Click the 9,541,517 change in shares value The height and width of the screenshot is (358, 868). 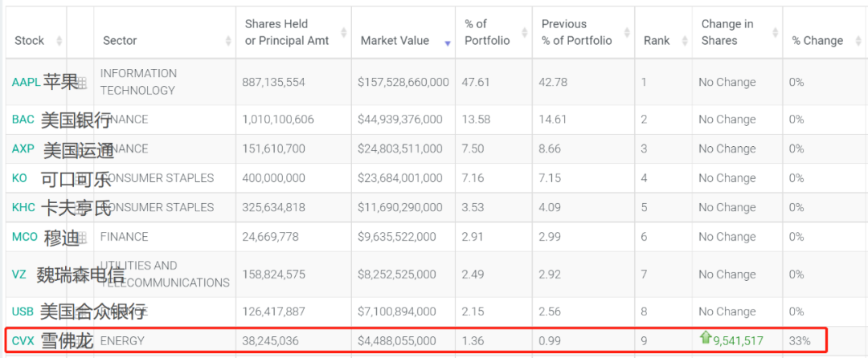(738, 341)
